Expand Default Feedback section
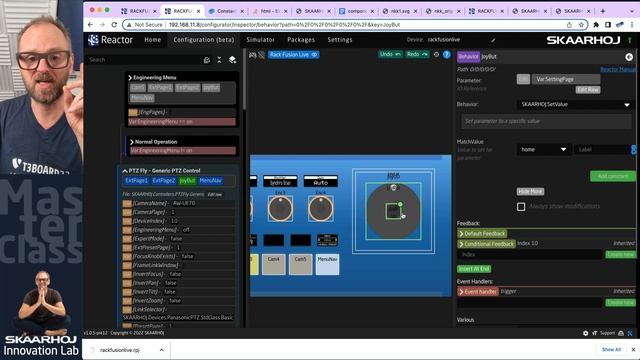640x360 pixels. [x=482, y=233]
